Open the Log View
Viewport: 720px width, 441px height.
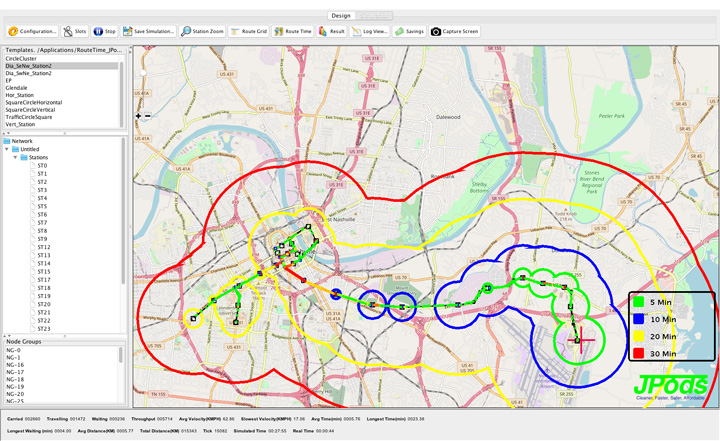(x=370, y=32)
